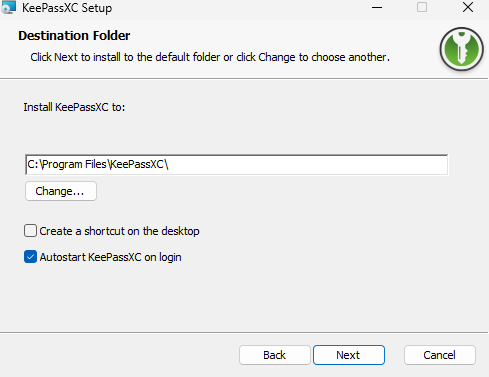Image resolution: width=489 pixels, height=377 pixels.
Task: Go to the previous step with Back
Action: (275, 355)
